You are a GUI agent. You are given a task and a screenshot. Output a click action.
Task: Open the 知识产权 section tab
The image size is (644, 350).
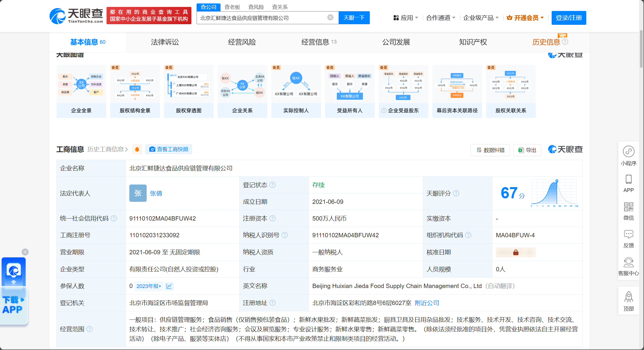point(473,42)
